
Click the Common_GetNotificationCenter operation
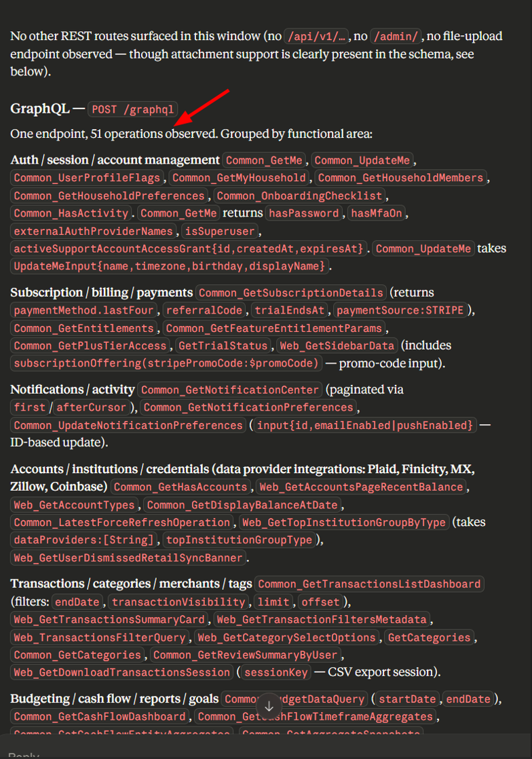[229, 390]
